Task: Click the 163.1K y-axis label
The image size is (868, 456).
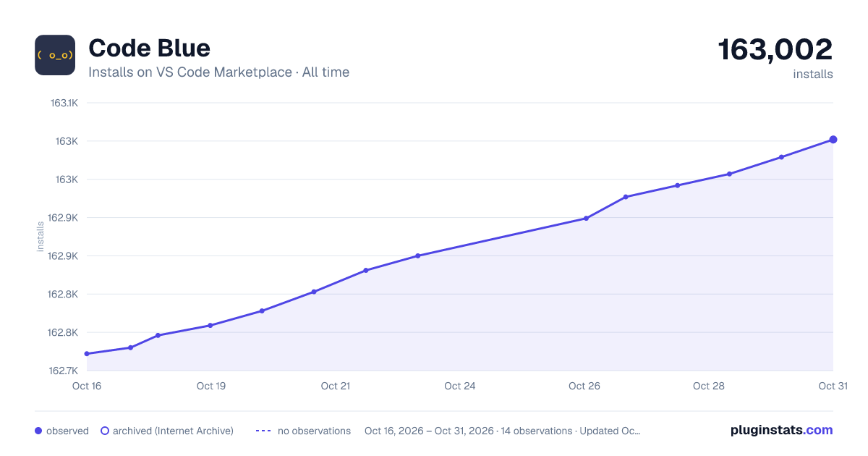Action: tap(64, 103)
